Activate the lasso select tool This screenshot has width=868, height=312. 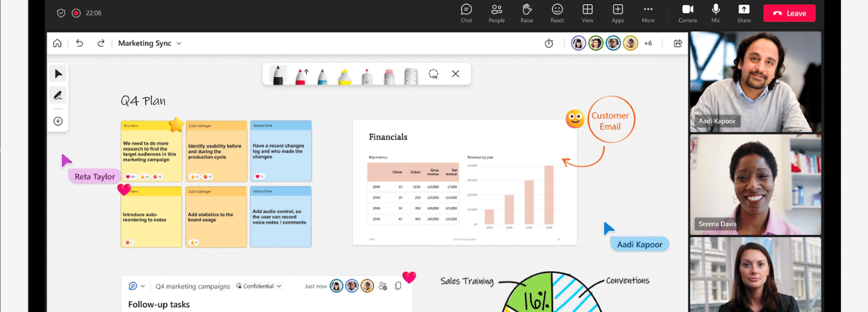(433, 74)
